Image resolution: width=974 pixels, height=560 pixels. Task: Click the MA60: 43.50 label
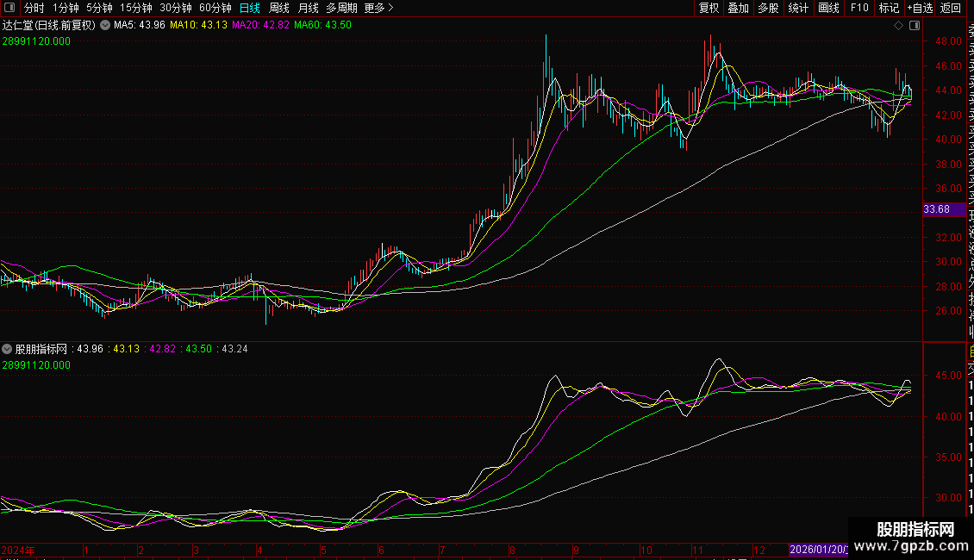click(x=323, y=25)
